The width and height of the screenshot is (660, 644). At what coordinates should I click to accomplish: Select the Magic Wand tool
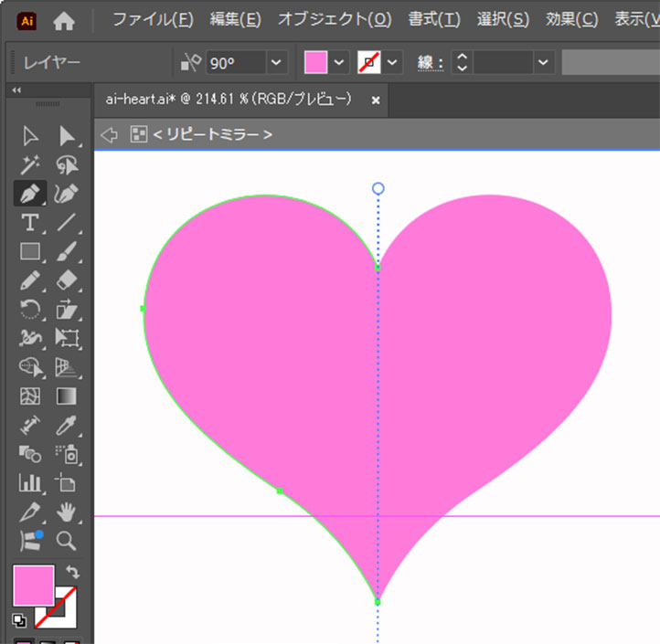[30, 164]
